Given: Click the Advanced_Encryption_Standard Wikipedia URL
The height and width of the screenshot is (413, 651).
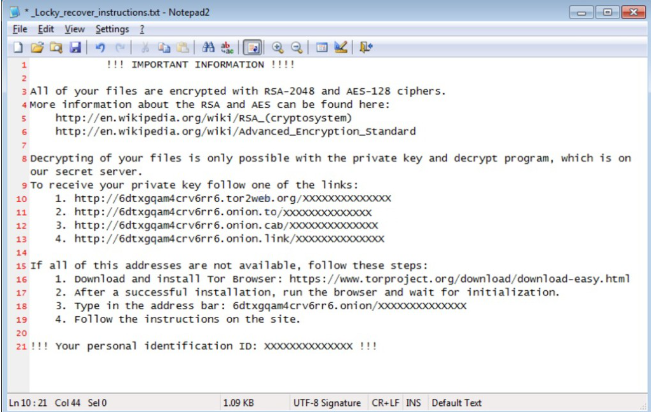Looking at the screenshot, I should click(x=235, y=131).
